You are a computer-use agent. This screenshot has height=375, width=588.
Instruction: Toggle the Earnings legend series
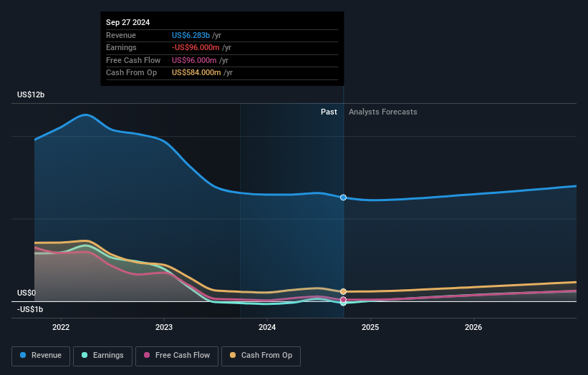[102, 356]
